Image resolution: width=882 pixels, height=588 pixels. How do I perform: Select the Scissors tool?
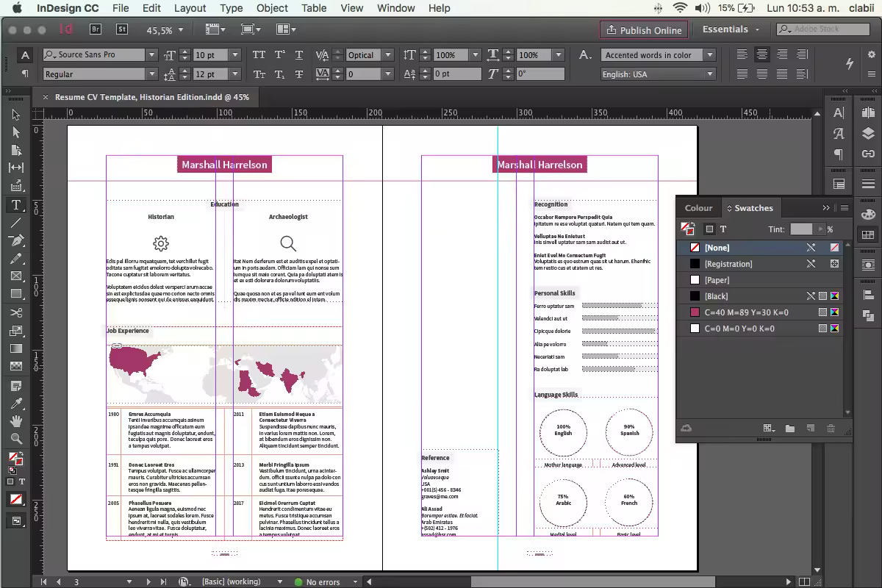[16, 313]
